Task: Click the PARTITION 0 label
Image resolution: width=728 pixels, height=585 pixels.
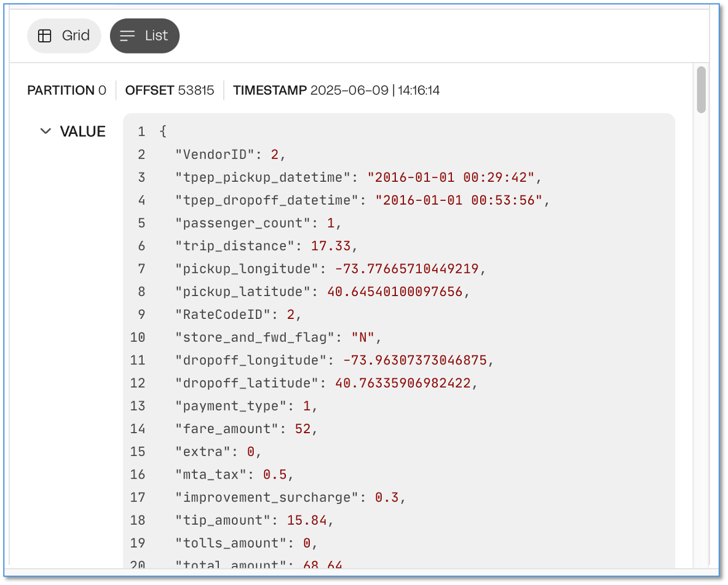Action: [66, 90]
